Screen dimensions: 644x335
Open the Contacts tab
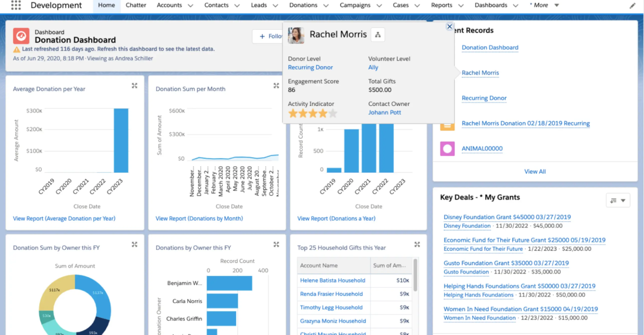tap(216, 5)
